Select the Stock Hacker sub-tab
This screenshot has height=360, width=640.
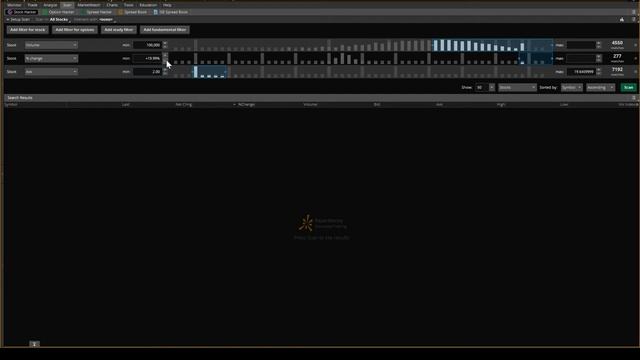click(22, 12)
